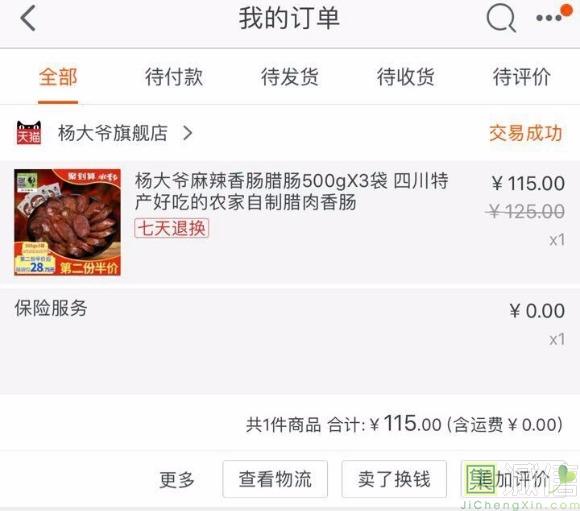Expand the 更多 options menu
The width and height of the screenshot is (580, 511).
177,480
